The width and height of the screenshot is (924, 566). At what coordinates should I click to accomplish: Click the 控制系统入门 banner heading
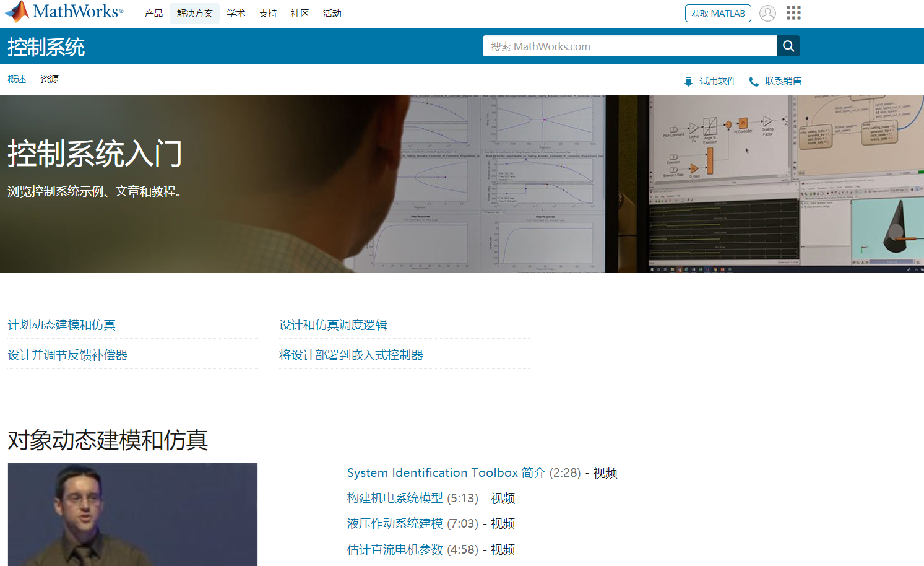click(95, 154)
